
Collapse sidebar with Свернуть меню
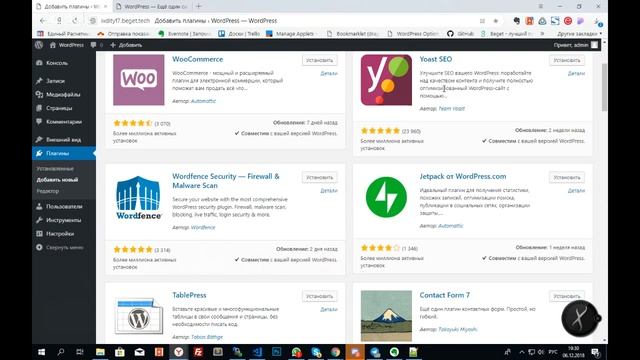click(64, 247)
